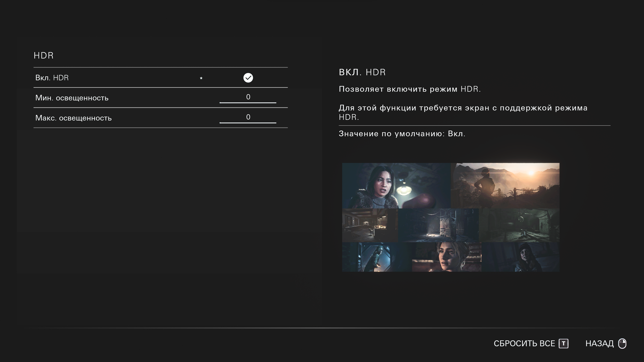Click the sunset mountain silhouette preview image

pyautogui.click(x=505, y=185)
